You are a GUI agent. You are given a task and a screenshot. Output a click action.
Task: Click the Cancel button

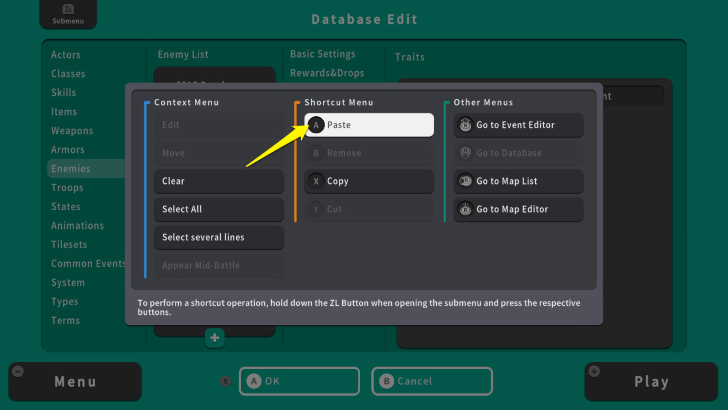click(x=432, y=381)
